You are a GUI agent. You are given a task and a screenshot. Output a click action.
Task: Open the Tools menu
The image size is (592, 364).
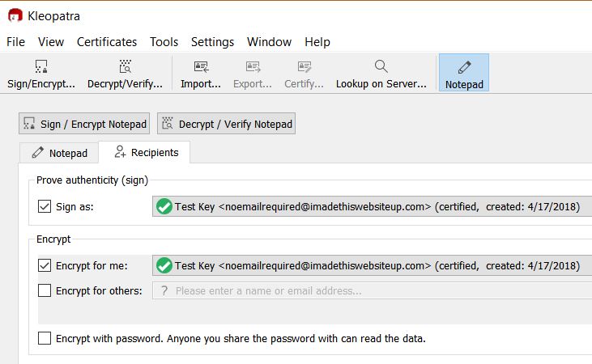pos(164,42)
